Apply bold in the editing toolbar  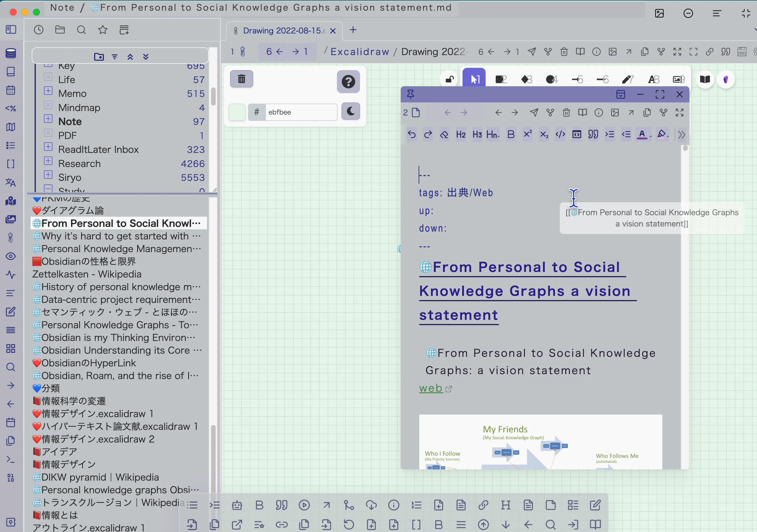[511, 134]
